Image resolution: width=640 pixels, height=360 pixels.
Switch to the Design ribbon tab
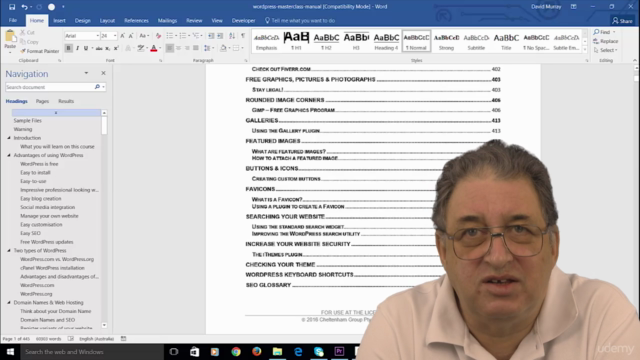click(82, 20)
